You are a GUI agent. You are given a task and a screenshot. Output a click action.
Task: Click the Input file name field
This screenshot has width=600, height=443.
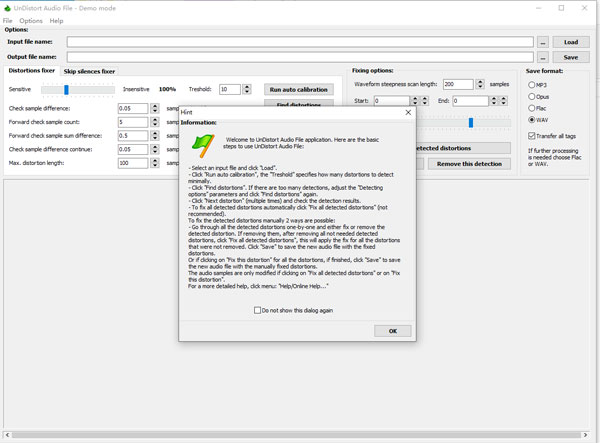300,42
